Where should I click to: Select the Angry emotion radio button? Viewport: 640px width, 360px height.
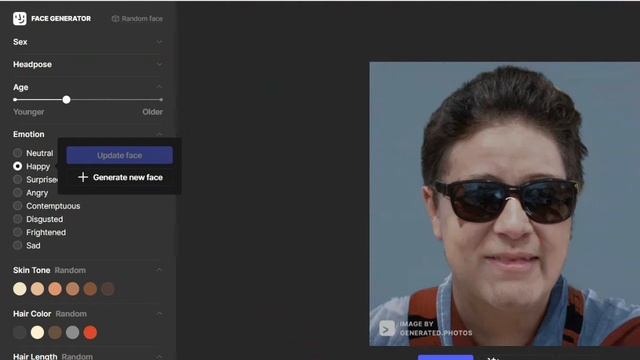17,193
